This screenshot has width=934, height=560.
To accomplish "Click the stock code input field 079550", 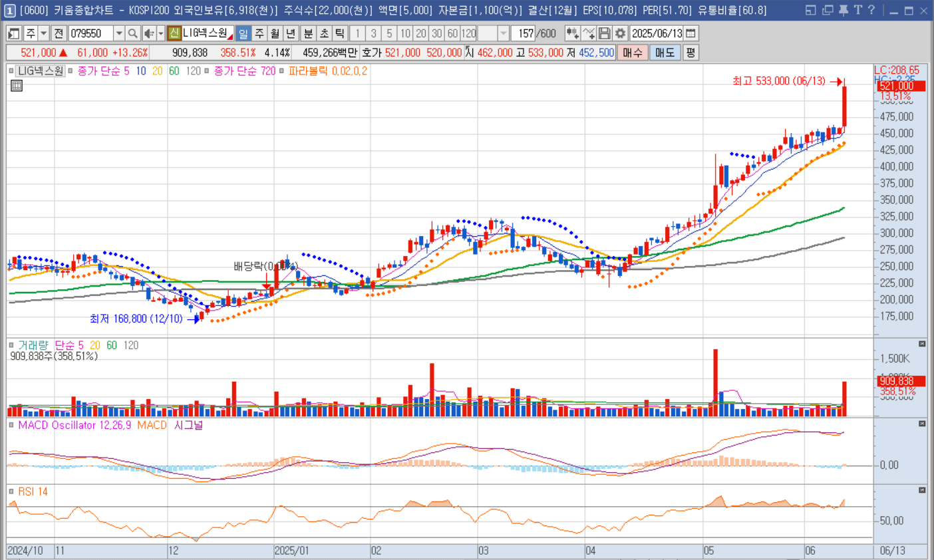I will tap(91, 33).
